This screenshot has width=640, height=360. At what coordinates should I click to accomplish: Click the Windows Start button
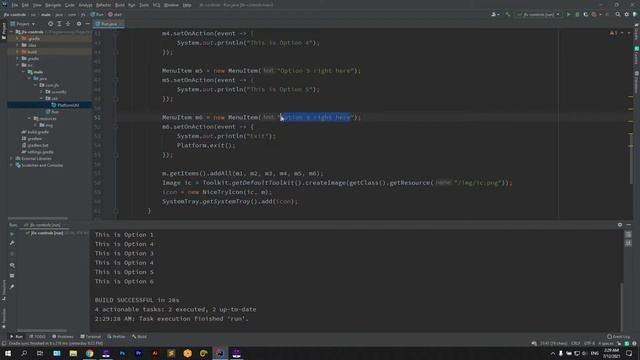[x=8, y=353]
